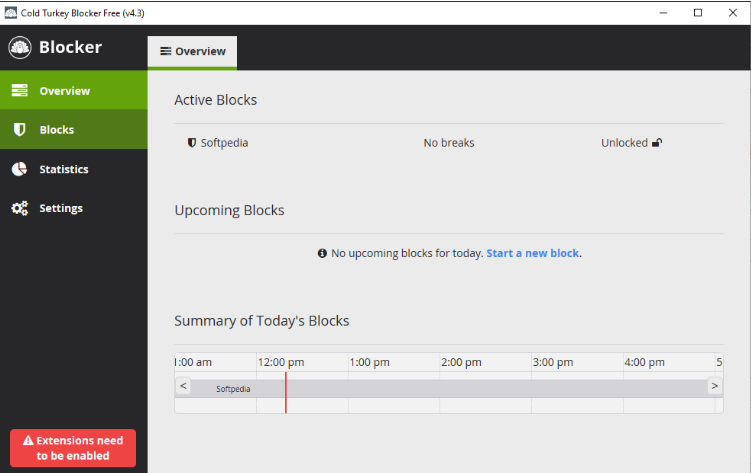Click the 2:00 pm timeline header
Image resolution: width=751 pixels, height=473 pixels.
pyautogui.click(x=461, y=362)
